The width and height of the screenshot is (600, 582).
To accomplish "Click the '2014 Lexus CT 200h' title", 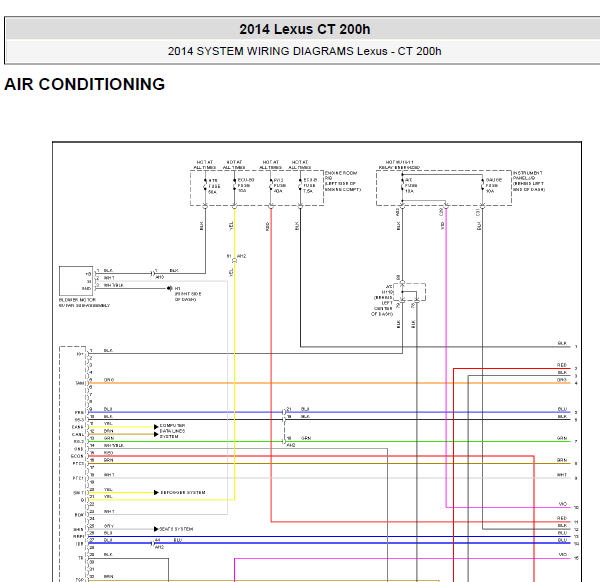I will point(305,29).
